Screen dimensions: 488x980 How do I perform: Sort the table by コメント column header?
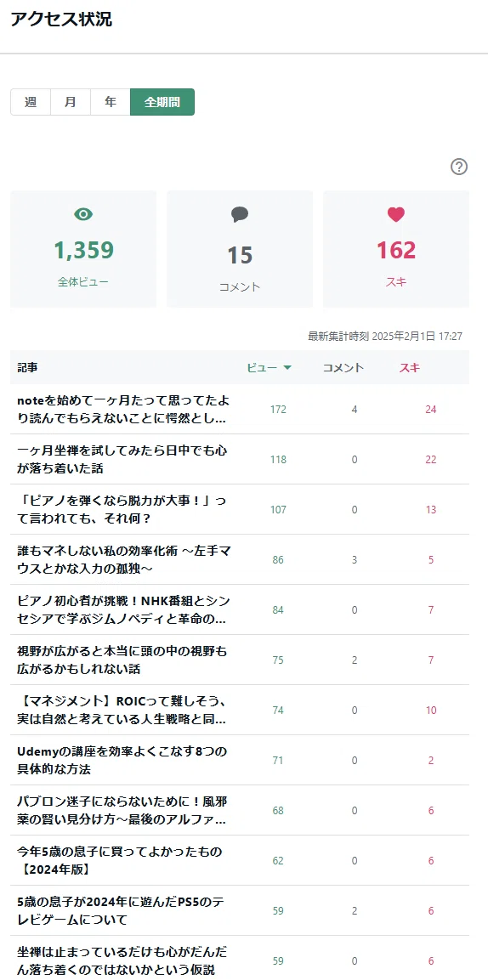[343, 368]
